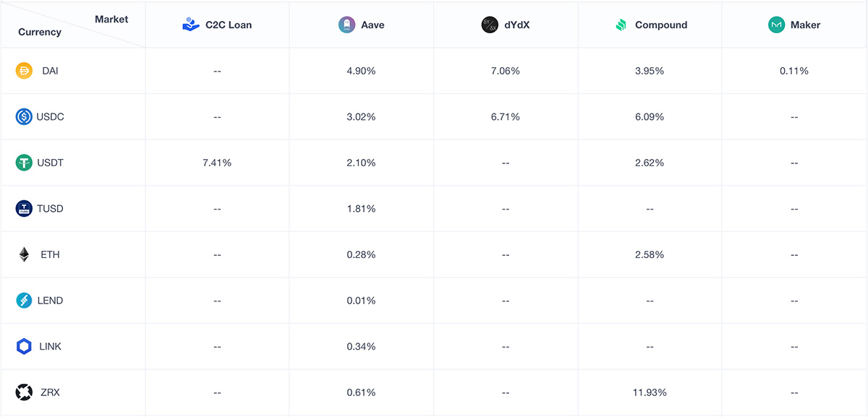Click the ETH Ethereum icon
The image size is (868, 417).
(x=24, y=254)
